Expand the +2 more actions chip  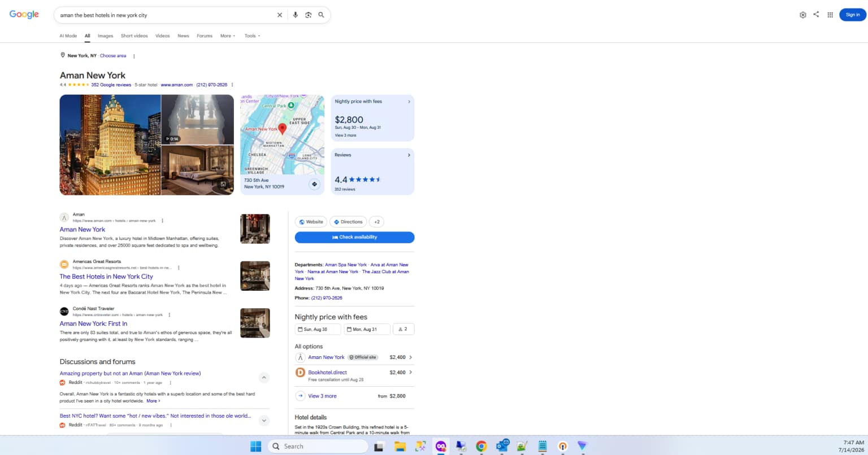pos(377,222)
